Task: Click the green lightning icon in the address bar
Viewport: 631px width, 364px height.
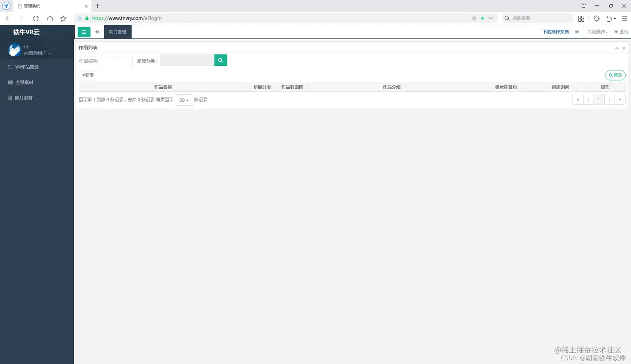Action: 482,18
